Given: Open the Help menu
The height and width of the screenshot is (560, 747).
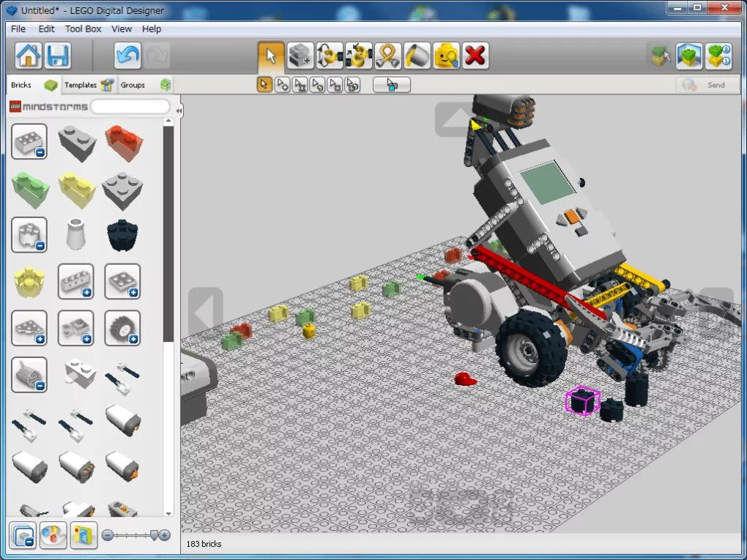Looking at the screenshot, I should [152, 29].
